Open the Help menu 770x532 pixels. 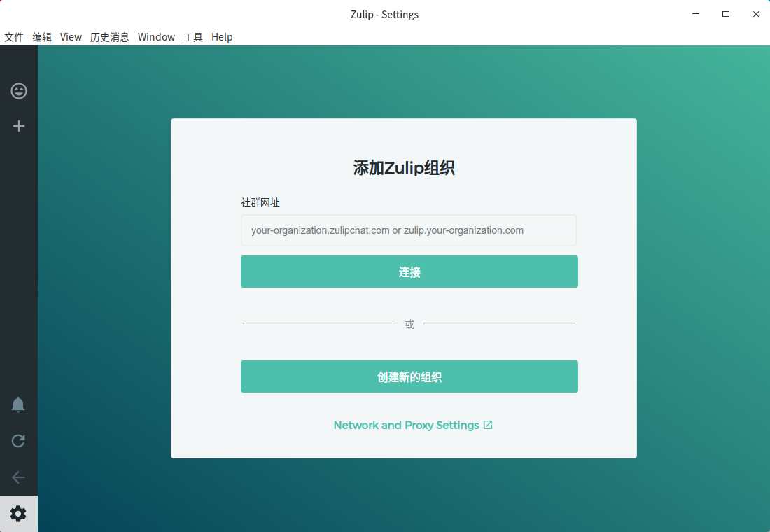[222, 37]
